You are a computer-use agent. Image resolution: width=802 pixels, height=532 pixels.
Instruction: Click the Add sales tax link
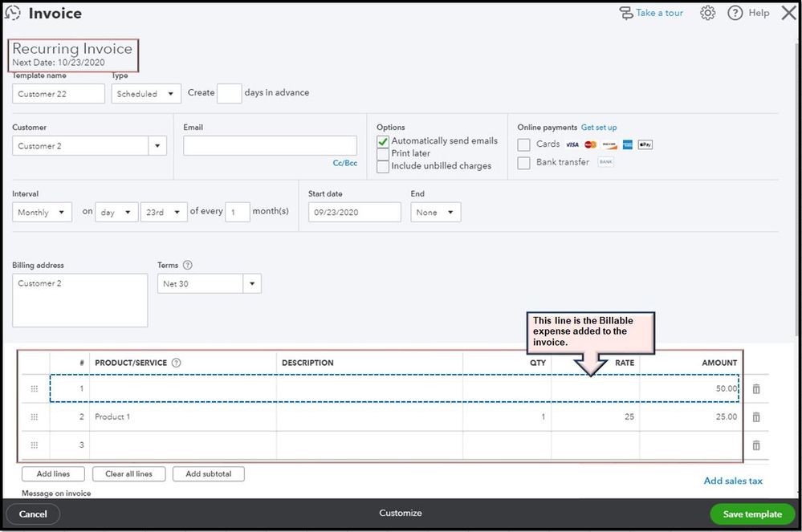pyautogui.click(x=733, y=481)
